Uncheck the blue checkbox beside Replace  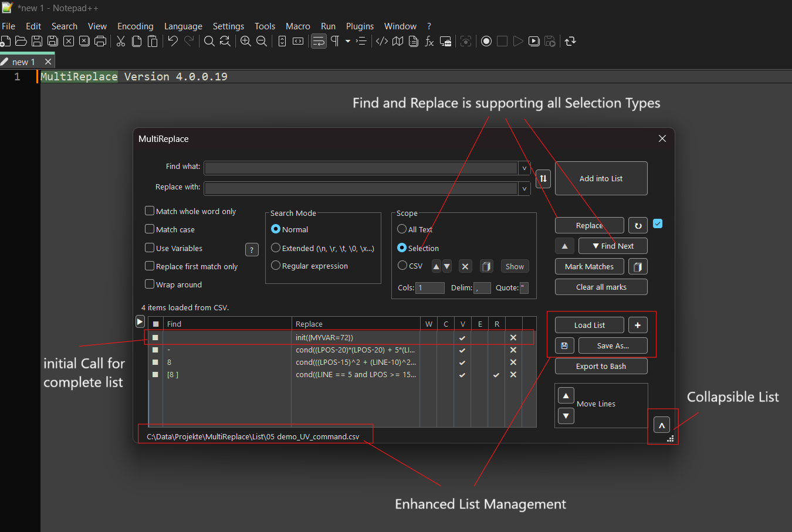[658, 223]
